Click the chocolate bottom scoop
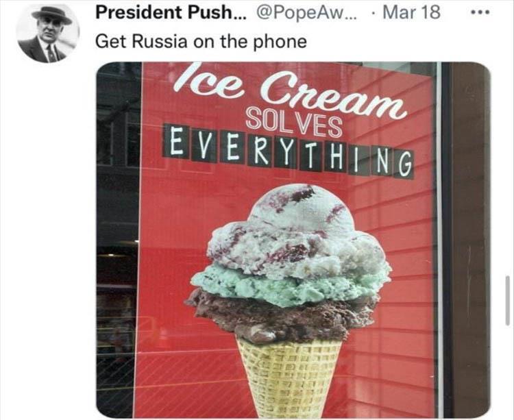Image resolution: width=514 pixels, height=420 pixels. click(x=284, y=316)
